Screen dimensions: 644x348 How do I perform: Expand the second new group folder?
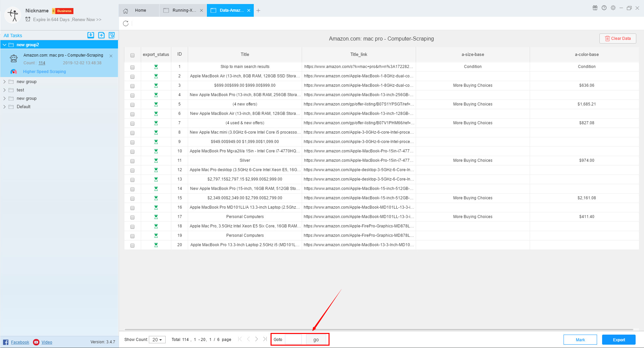[x=4, y=98]
